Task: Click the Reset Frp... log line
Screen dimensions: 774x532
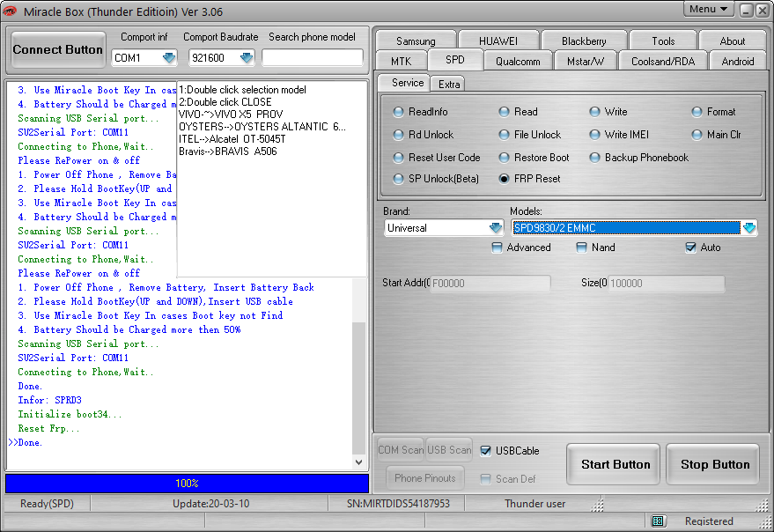Action: coord(48,428)
